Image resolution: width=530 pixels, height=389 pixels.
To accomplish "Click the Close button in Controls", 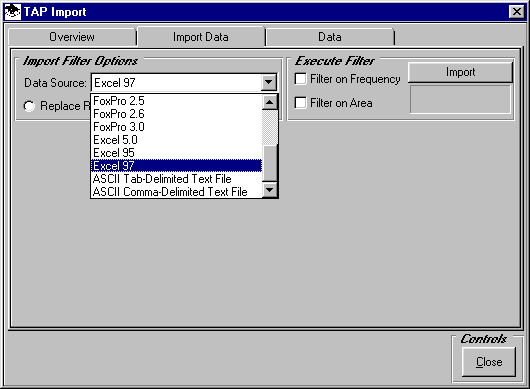I will (489, 362).
